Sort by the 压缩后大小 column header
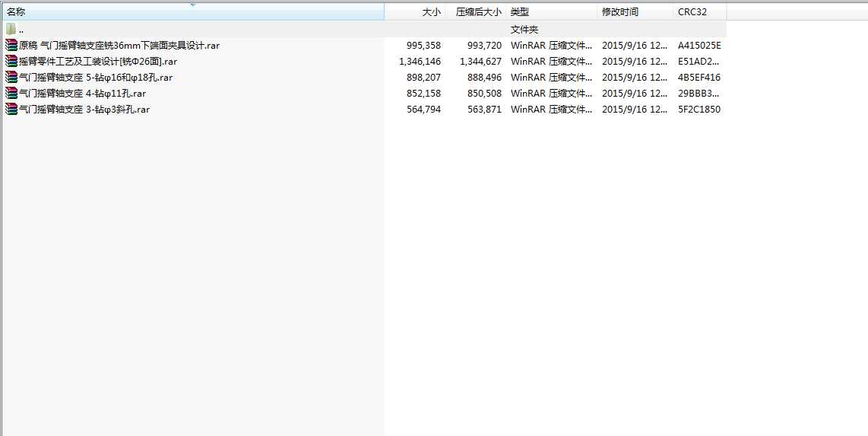This screenshot has height=436, width=868. pyautogui.click(x=476, y=12)
